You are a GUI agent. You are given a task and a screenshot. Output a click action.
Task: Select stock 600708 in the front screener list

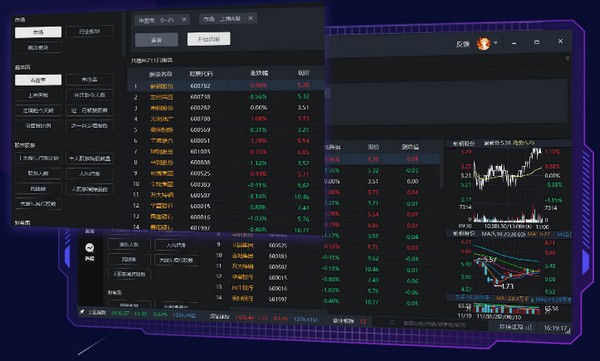pos(226,119)
